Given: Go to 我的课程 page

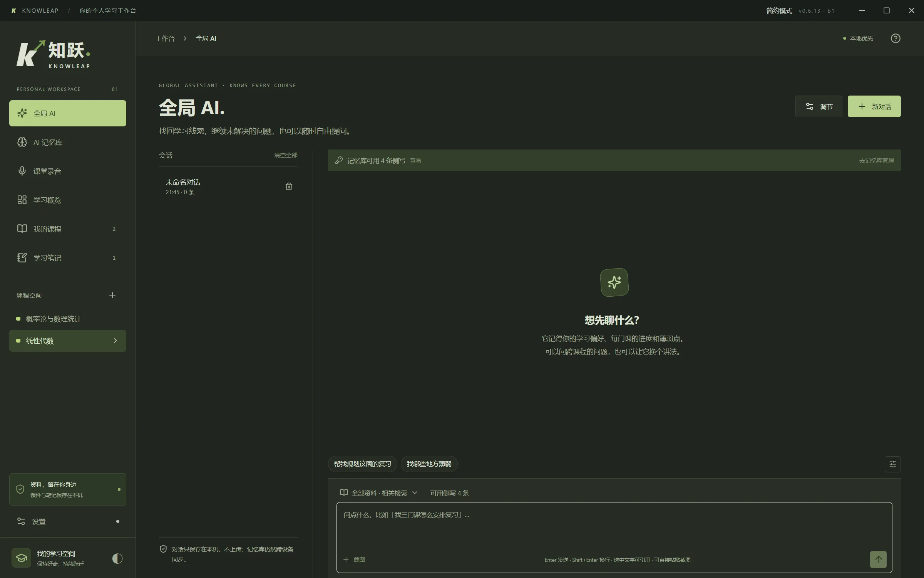Looking at the screenshot, I should point(68,229).
